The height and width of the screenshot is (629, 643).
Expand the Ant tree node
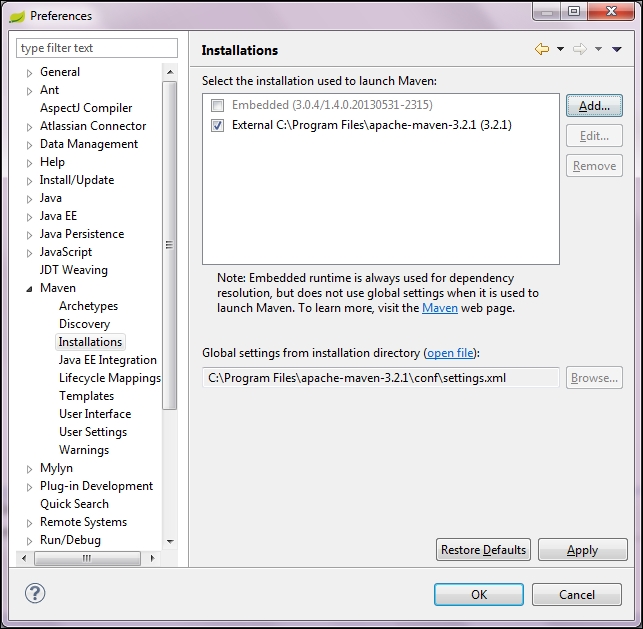(x=30, y=91)
